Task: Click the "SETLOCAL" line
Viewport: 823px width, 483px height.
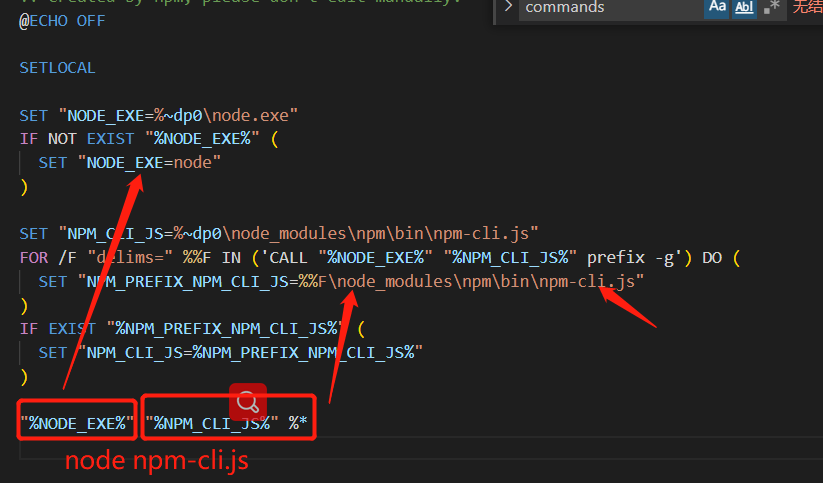Action: click(57, 68)
